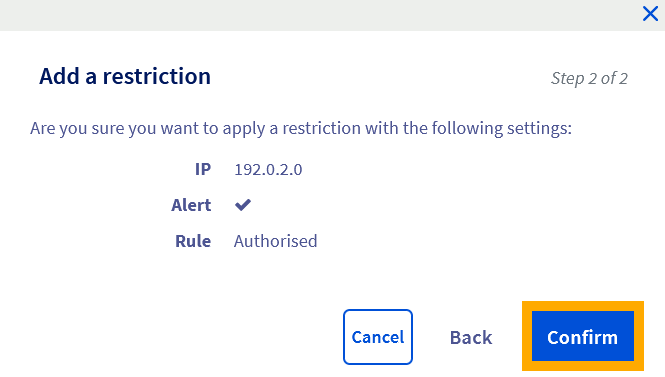The height and width of the screenshot is (377, 665).
Task: Click the bold IP label
Action: point(203,169)
